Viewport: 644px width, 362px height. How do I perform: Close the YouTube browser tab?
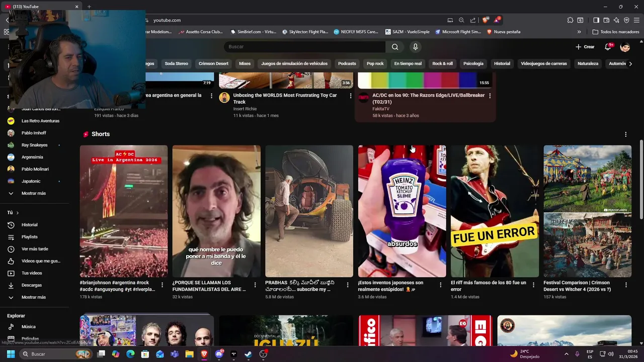point(77,7)
